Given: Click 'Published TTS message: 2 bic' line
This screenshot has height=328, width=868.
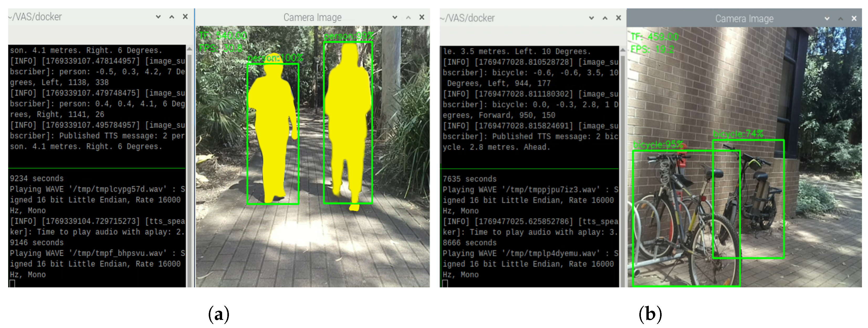Looking at the screenshot, I should tap(530, 137).
